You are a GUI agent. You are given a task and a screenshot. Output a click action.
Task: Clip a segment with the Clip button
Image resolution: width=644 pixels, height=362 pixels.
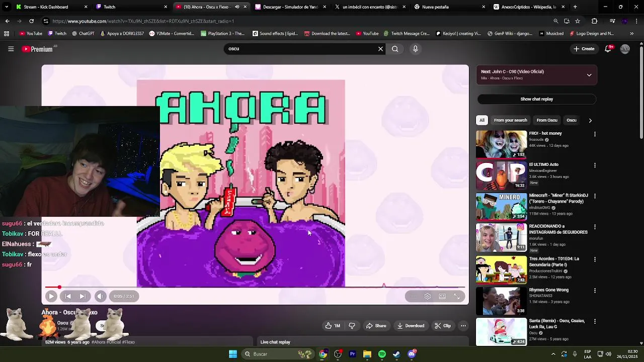443,326
